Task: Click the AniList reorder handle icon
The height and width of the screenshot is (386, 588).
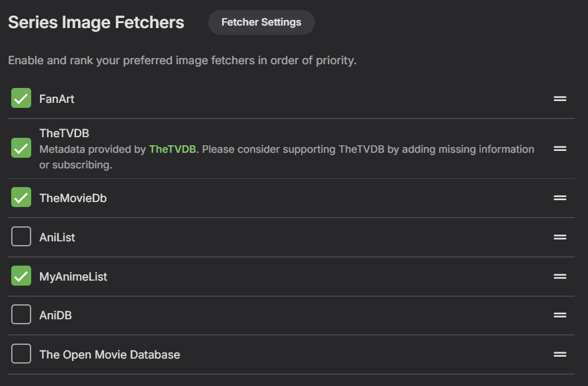Action: [559, 237]
